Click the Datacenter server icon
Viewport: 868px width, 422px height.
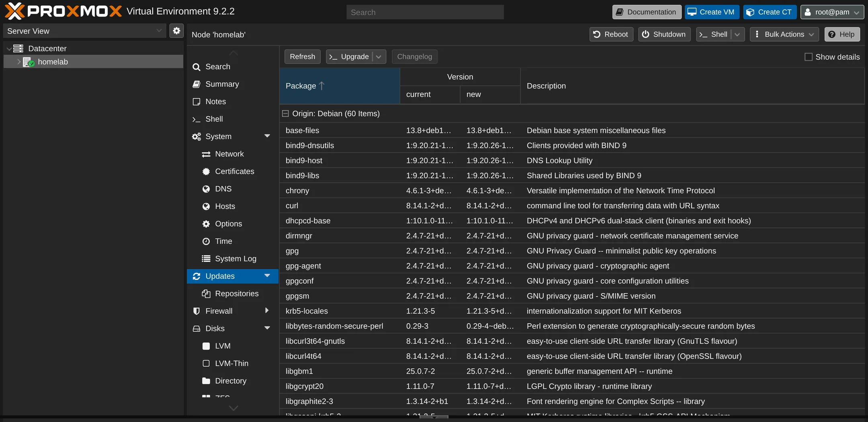coord(18,49)
